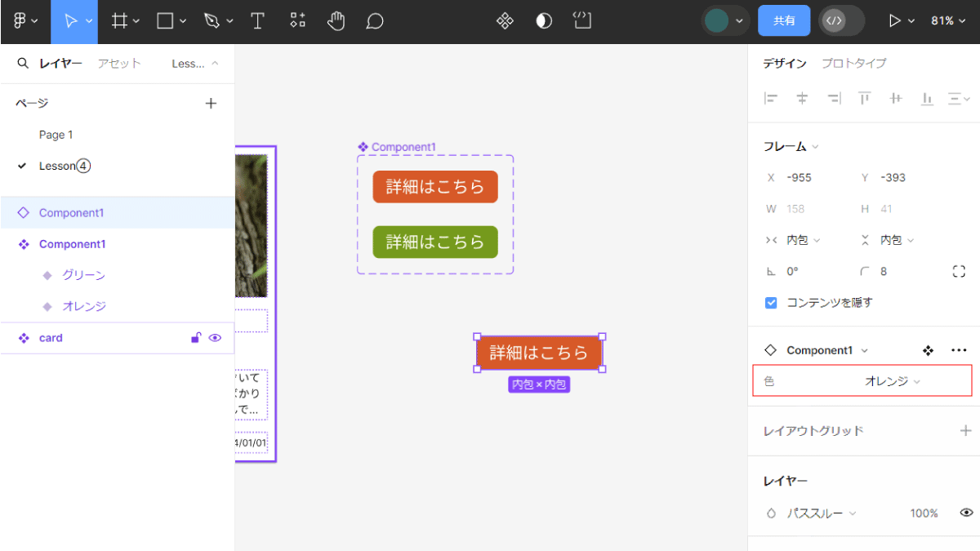980x551 pixels.
Task: Select Page 1 in pages list
Action: (x=56, y=135)
